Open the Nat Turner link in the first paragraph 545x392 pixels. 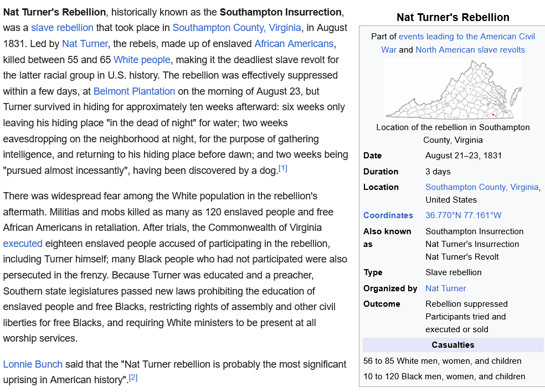click(x=85, y=43)
